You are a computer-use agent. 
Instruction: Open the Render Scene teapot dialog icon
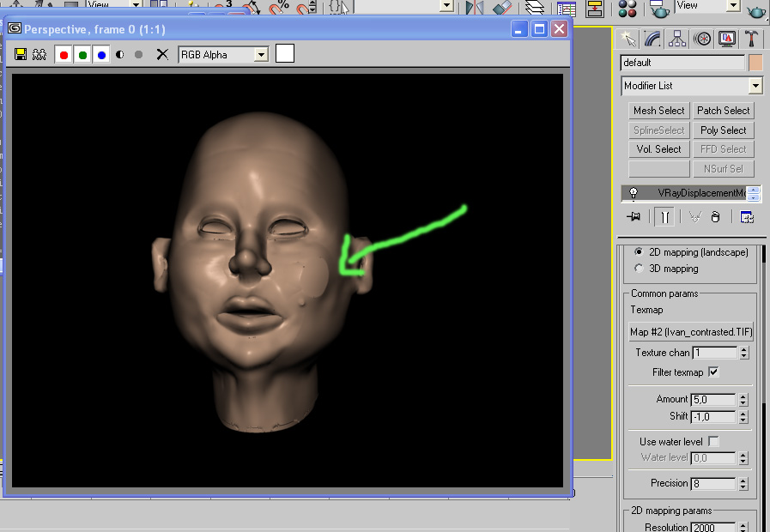pyautogui.click(x=658, y=8)
